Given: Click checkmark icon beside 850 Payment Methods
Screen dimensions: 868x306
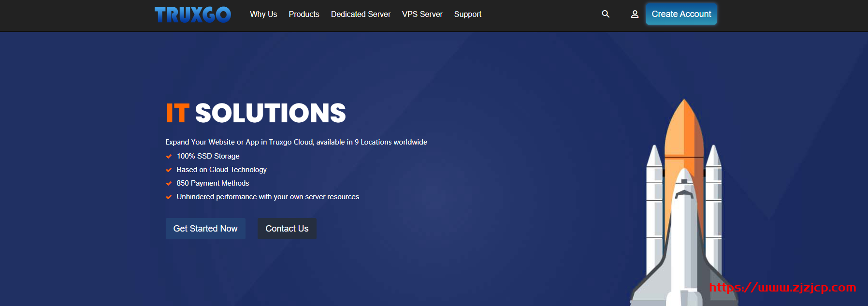Looking at the screenshot, I should tap(169, 183).
